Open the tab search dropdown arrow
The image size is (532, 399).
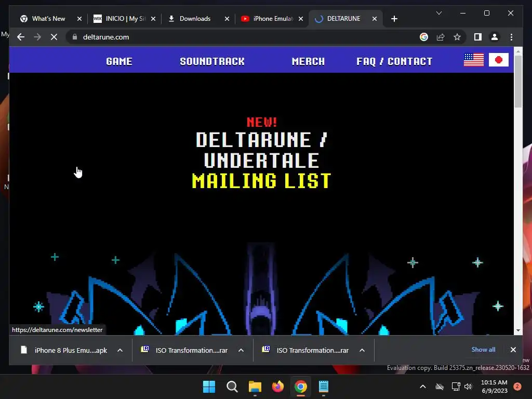pos(438,13)
